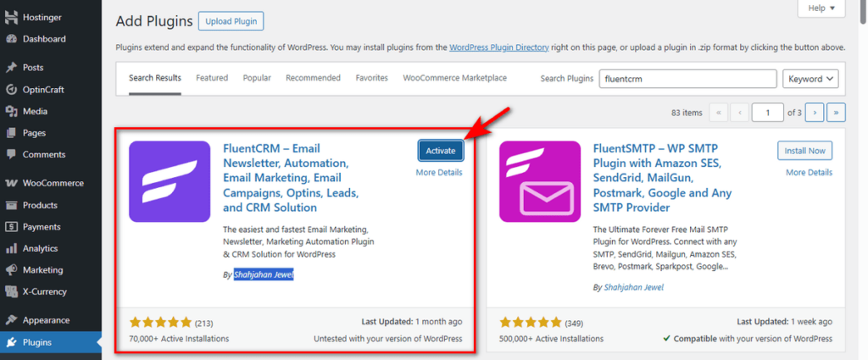Jump to last results page
This screenshot has height=360, width=868.
point(836,113)
